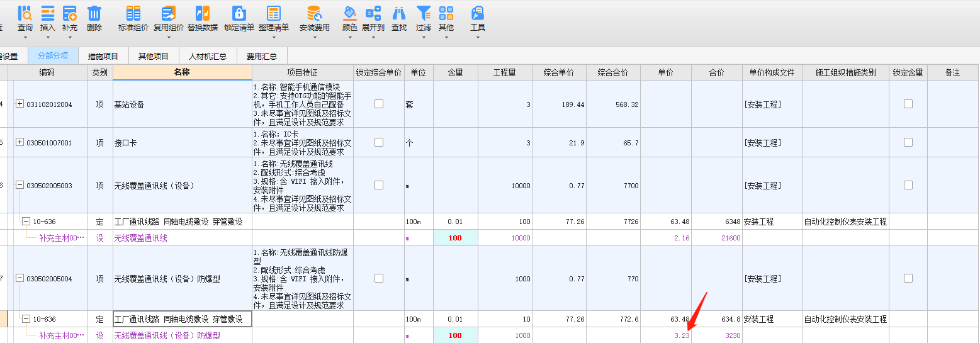Open dropdown arrow under 安装费用
The image size is (980, 343).
314,37
